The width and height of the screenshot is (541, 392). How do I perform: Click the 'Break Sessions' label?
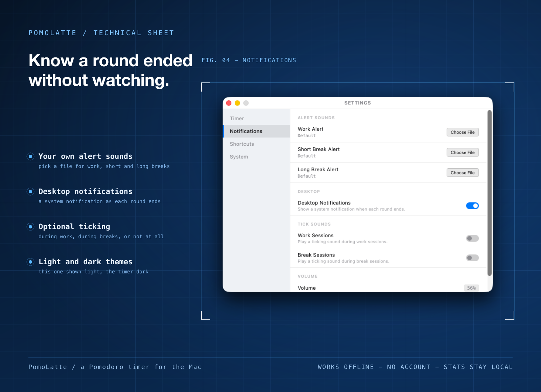(x=316, y=255)
